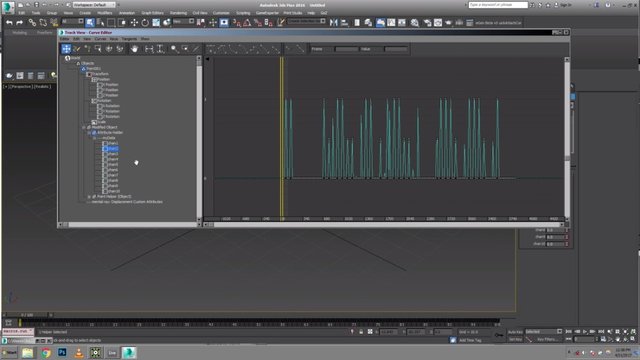Click the Mirror tool icon
The width and height of the screenshot is (640, 360).
click(333, 23)
